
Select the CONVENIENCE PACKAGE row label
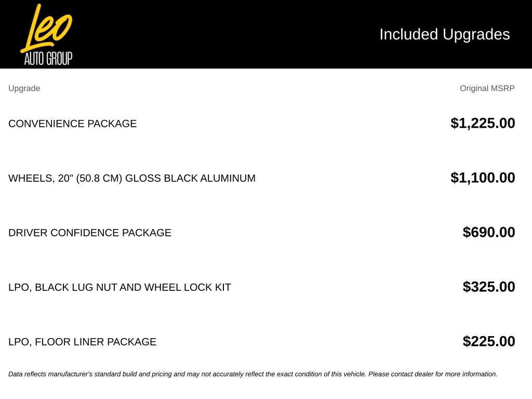click(x=73, y=124)
